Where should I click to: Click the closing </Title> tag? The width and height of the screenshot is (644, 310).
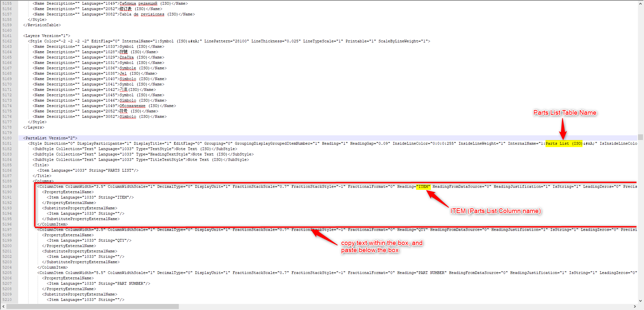42,176
